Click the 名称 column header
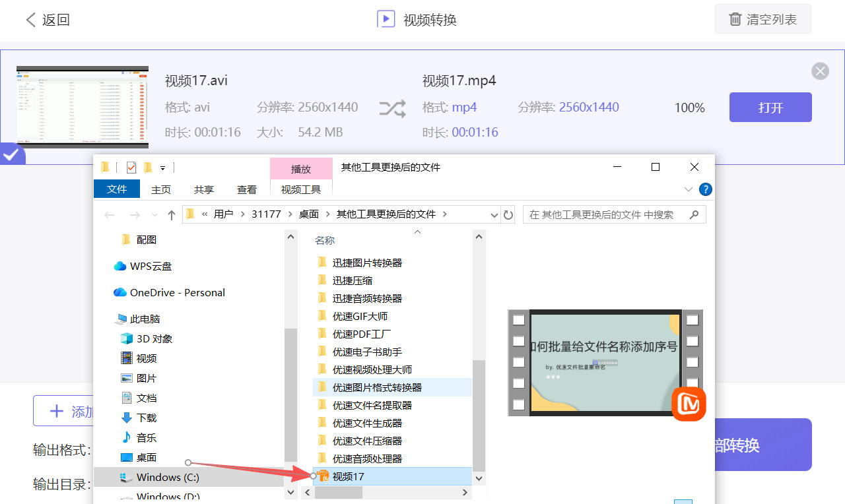The height and width of the screenshot is (504, 845). (x=325, y=241)
